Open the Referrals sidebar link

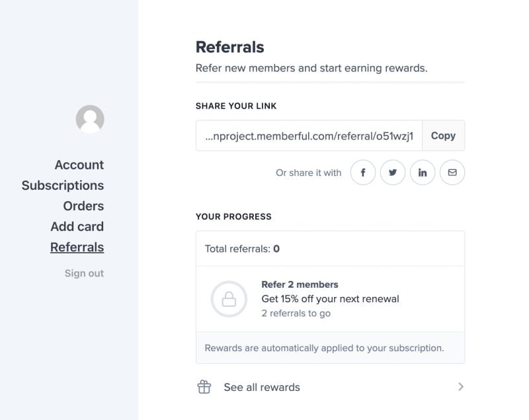77,247
